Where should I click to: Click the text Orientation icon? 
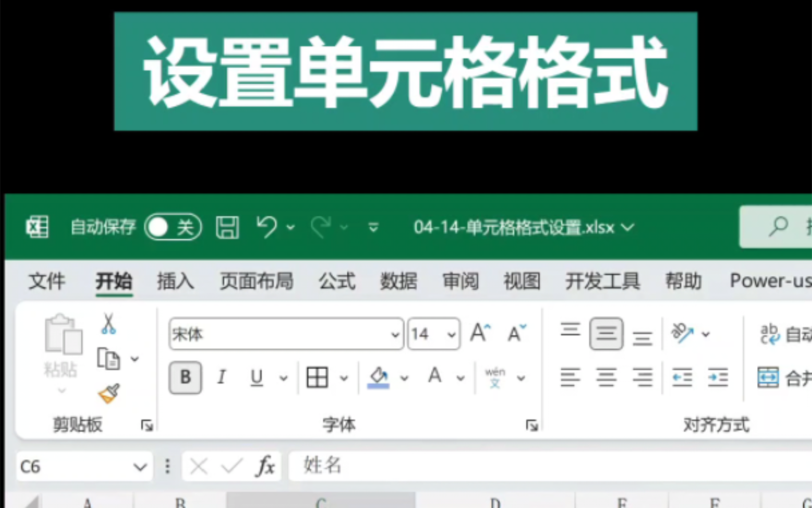coord(683,333)
